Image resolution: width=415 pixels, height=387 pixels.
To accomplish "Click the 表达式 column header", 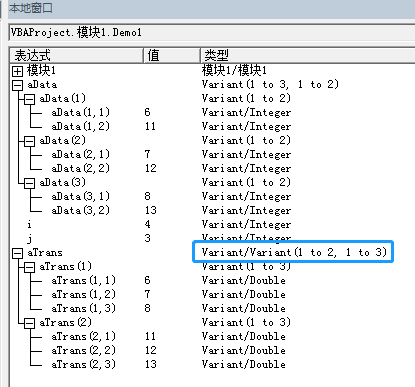I will point(76,55).
